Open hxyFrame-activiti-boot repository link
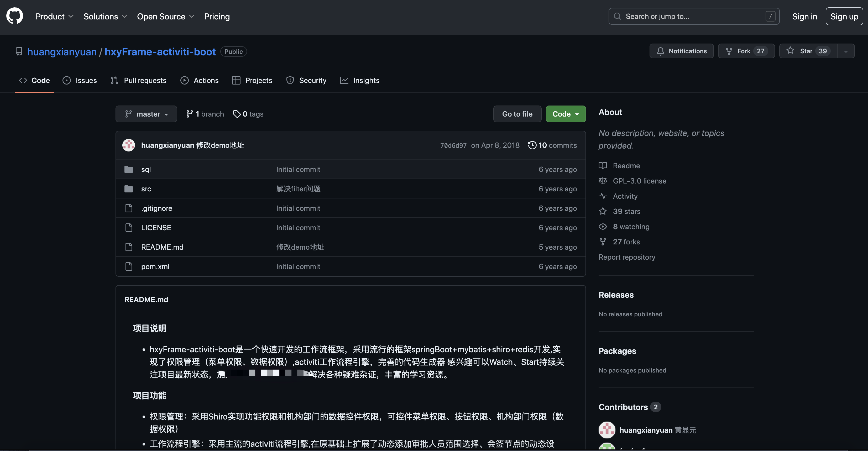This screenshot has height=451, width=868. 160,51
